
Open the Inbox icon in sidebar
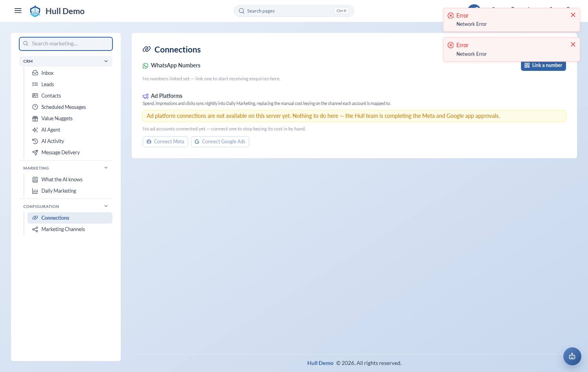(35, 73)
